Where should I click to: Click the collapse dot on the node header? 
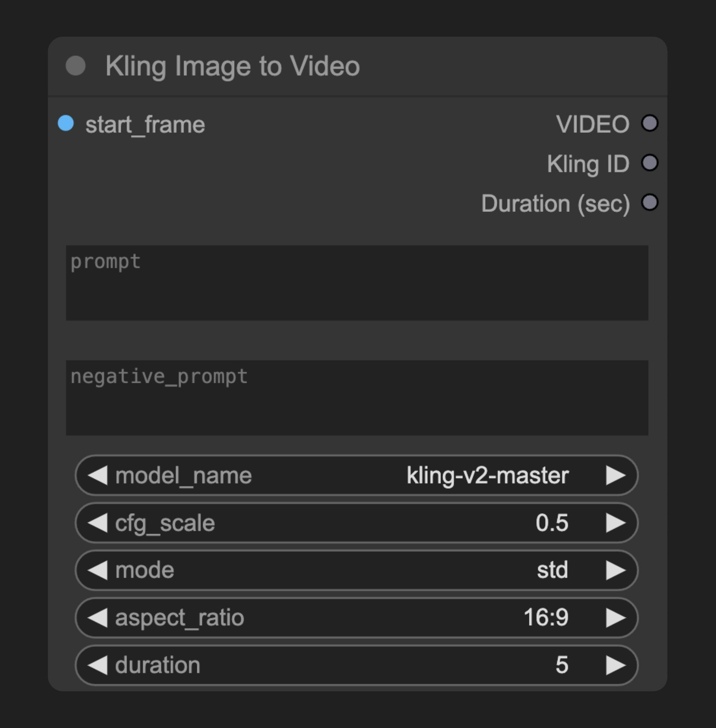75,65
